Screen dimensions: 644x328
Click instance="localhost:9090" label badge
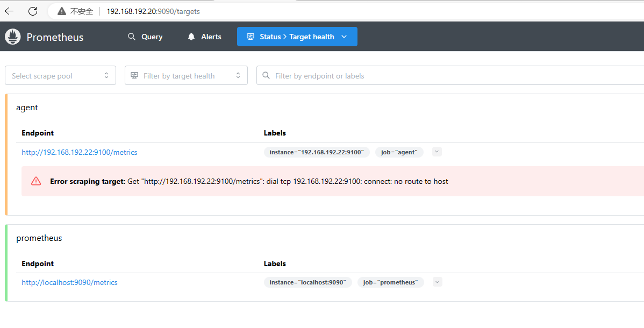click(308, 282)
